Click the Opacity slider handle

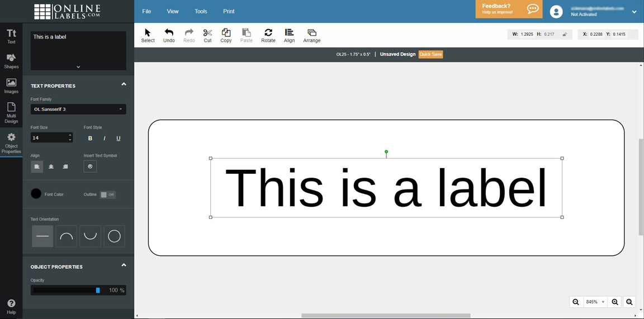coord(98,291)
